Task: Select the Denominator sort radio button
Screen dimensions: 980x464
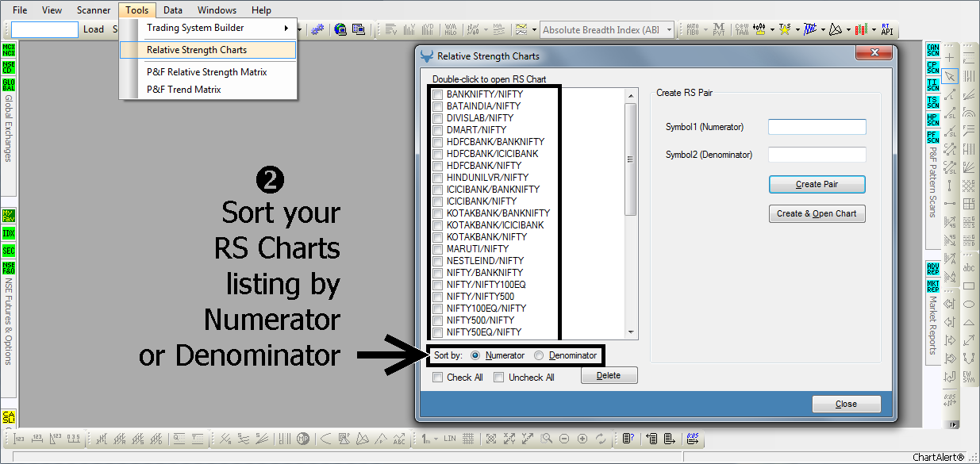Action: [x=539, y=355]
